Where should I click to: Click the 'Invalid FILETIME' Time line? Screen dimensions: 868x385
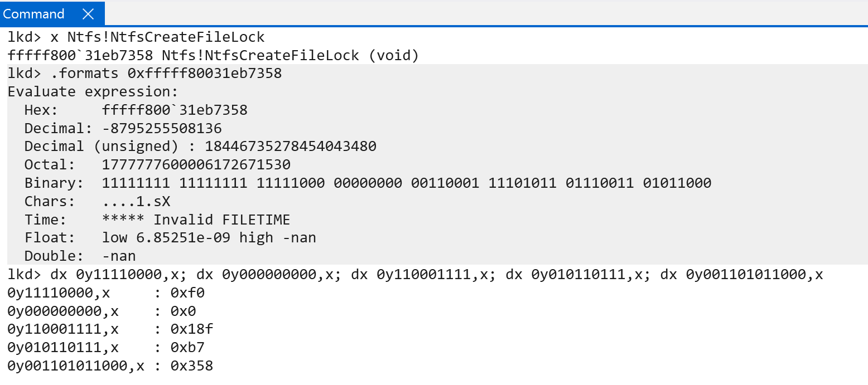(x=196, y=220)
